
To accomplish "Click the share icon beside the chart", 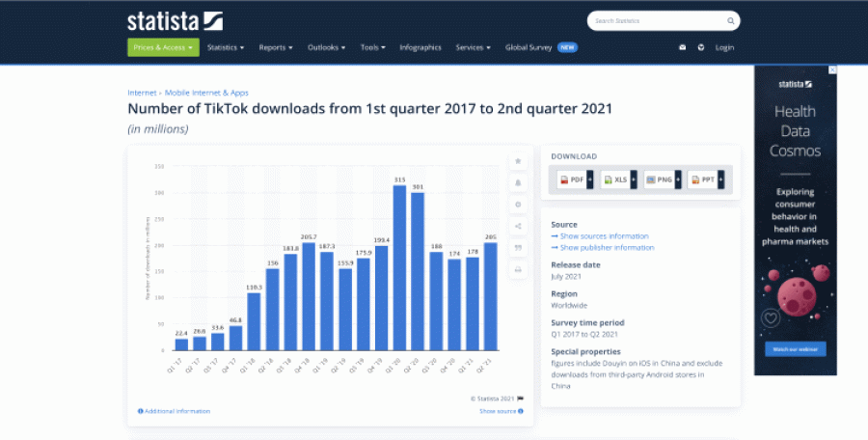I will (x=518, y=226).
